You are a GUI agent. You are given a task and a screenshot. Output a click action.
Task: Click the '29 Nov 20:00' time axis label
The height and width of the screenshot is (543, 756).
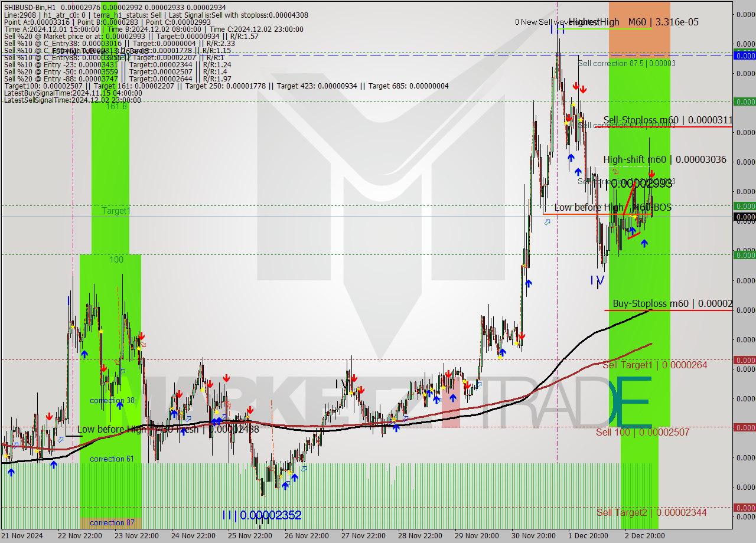click(x=477, y=536)
